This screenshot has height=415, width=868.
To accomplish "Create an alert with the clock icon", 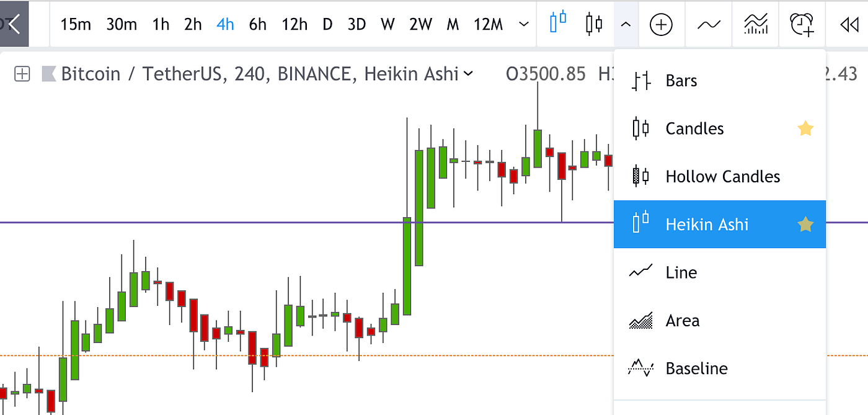I will [x=801, y=24].
